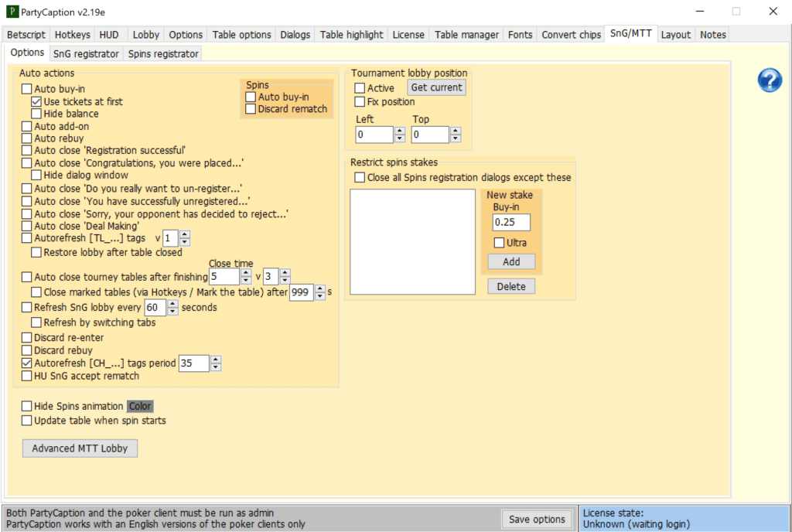Decrease the Top position spinner value
792x532 pixels.
(x=456, y=139)
